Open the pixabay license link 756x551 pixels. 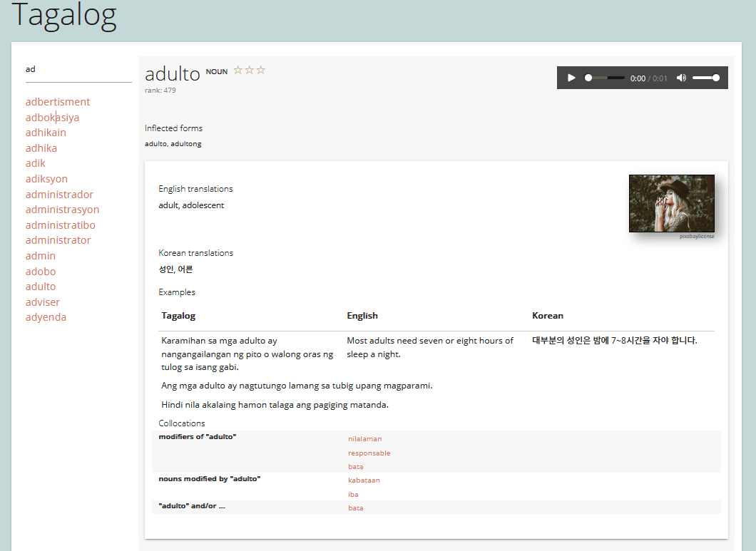(696, 236)
